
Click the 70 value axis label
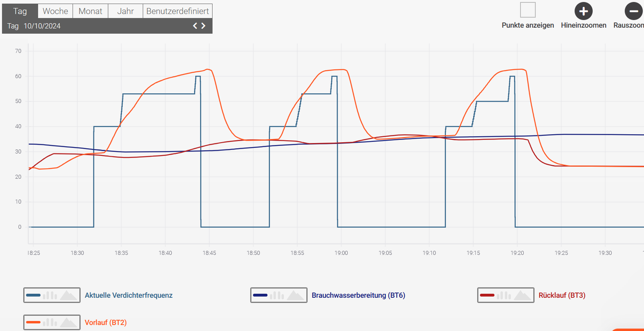tap(18, 51)
